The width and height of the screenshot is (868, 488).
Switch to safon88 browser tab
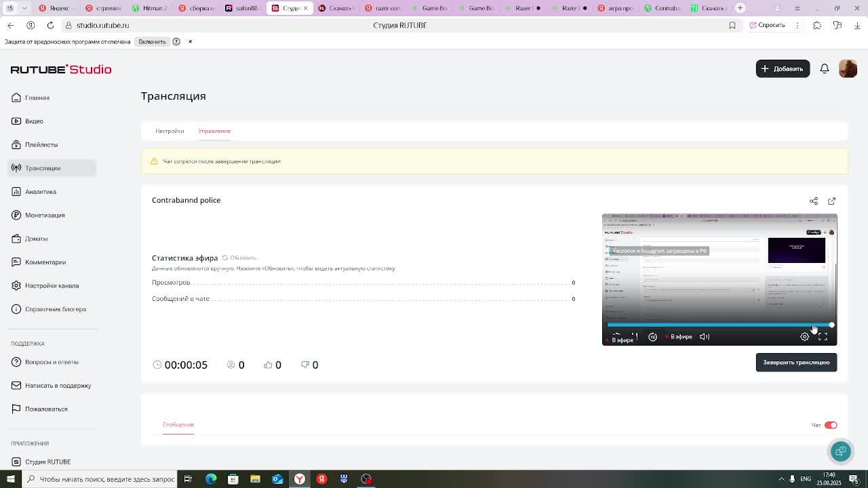241,8
